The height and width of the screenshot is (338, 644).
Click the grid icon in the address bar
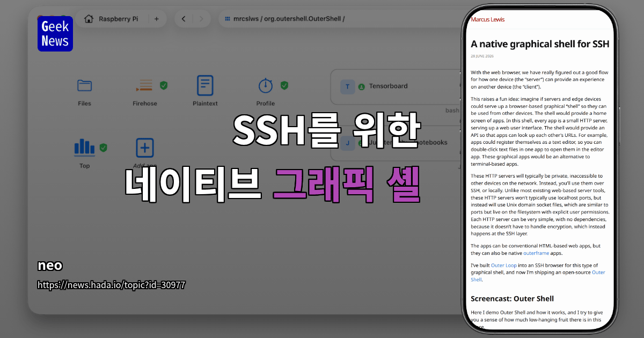[x=228, y=19]
